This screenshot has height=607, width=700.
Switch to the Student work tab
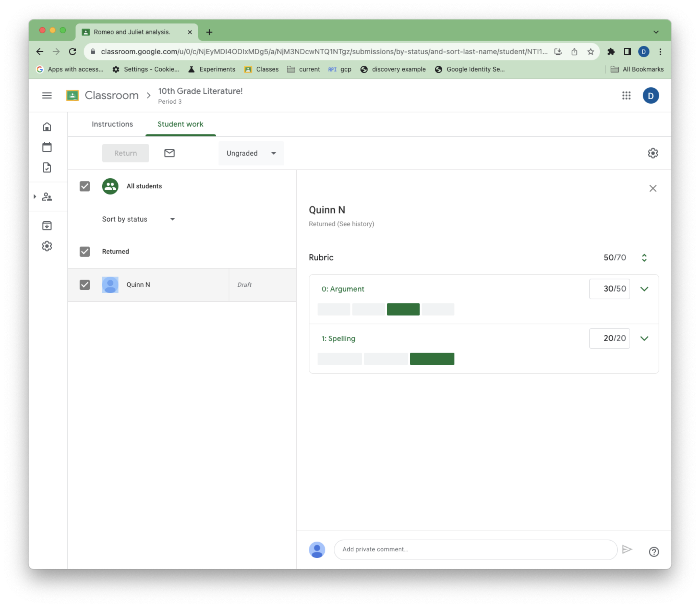pyautogui.click(x=180, y=124)
